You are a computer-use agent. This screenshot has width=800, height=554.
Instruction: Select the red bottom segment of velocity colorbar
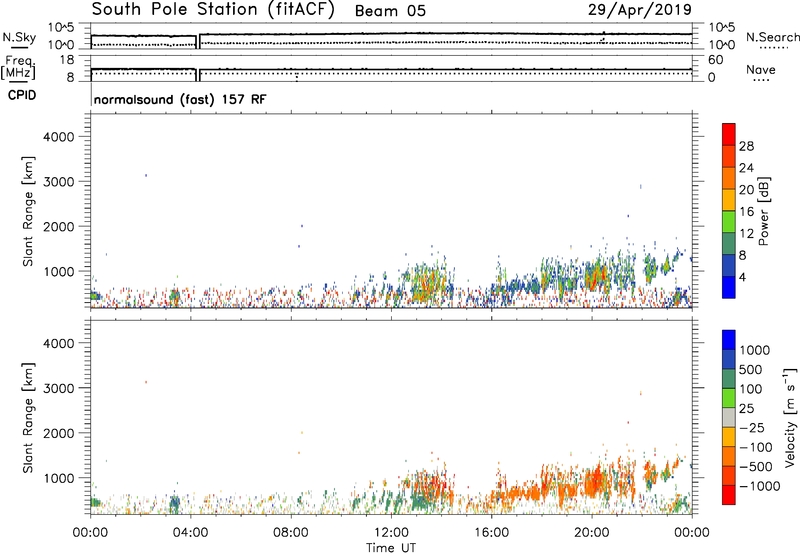coord(729,495)
